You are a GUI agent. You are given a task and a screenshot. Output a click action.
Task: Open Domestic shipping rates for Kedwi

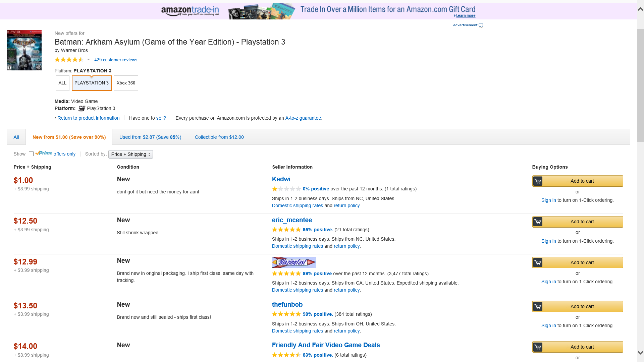[x=298, y=205]
